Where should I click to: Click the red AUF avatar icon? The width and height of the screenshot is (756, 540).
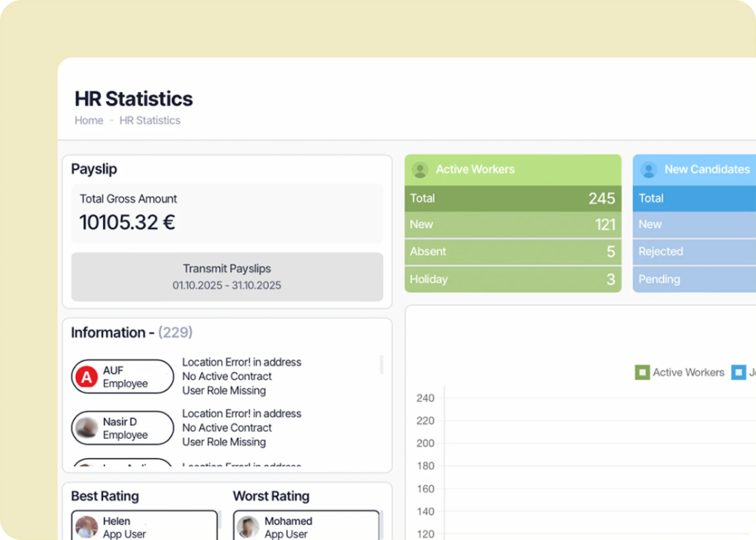pos(87,377)
